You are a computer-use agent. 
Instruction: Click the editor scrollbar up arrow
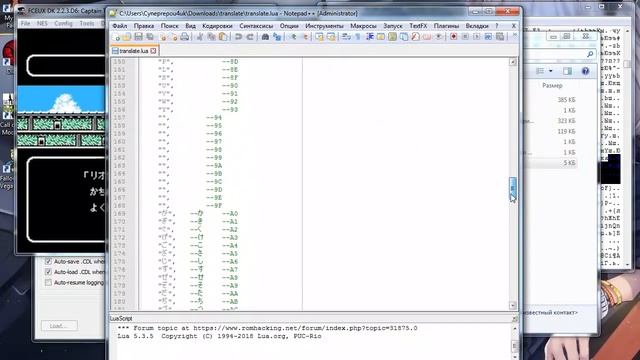pos(513,62)
